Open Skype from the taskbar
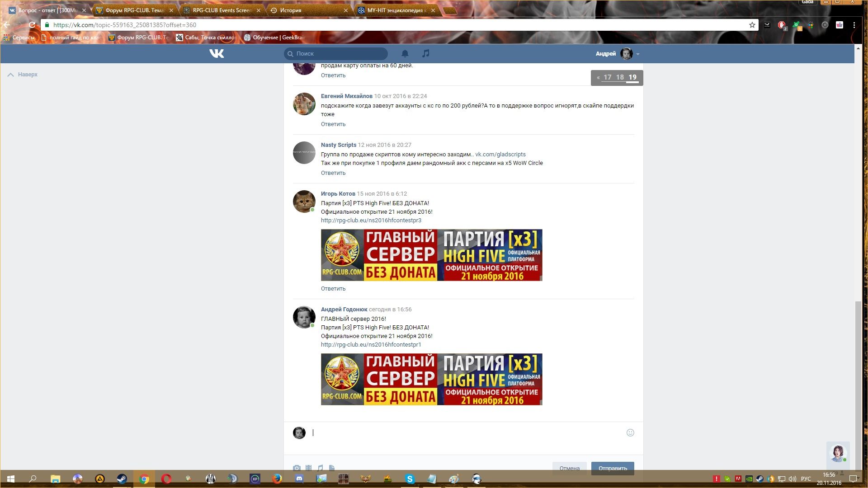This screenshot has width=868, height=488. tap(410, 479)
